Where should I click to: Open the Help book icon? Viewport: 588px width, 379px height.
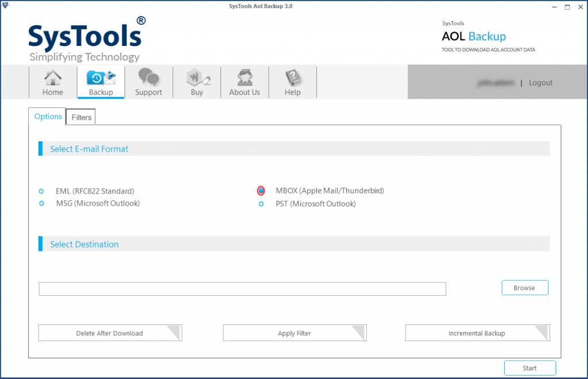[x=293, y=81]
